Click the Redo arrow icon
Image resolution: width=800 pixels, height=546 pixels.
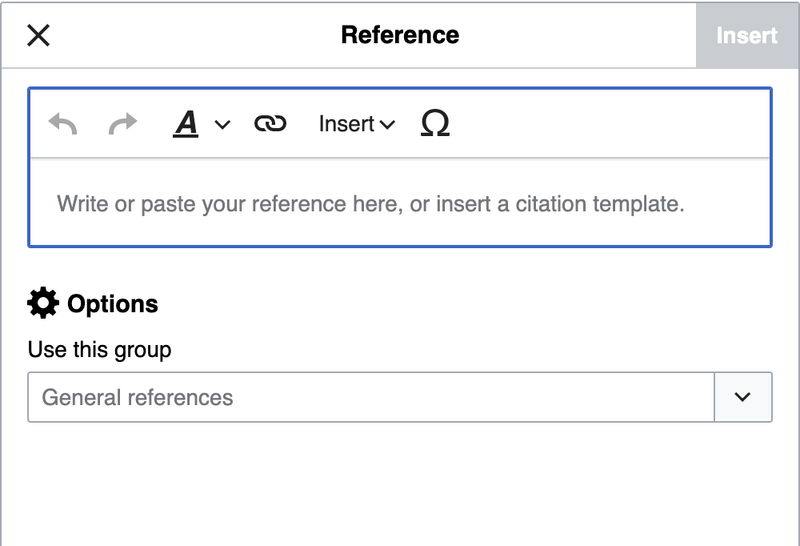[122, 124]
